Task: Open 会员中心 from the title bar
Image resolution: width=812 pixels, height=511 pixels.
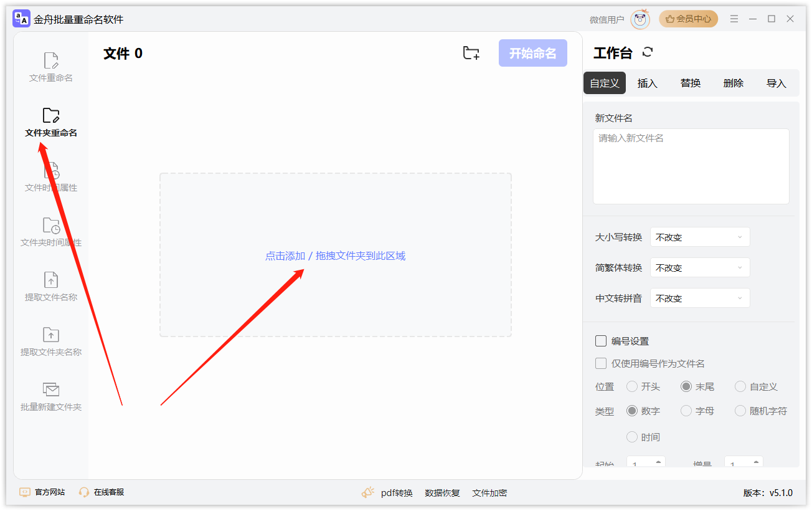Action: (x=688, y=19)
